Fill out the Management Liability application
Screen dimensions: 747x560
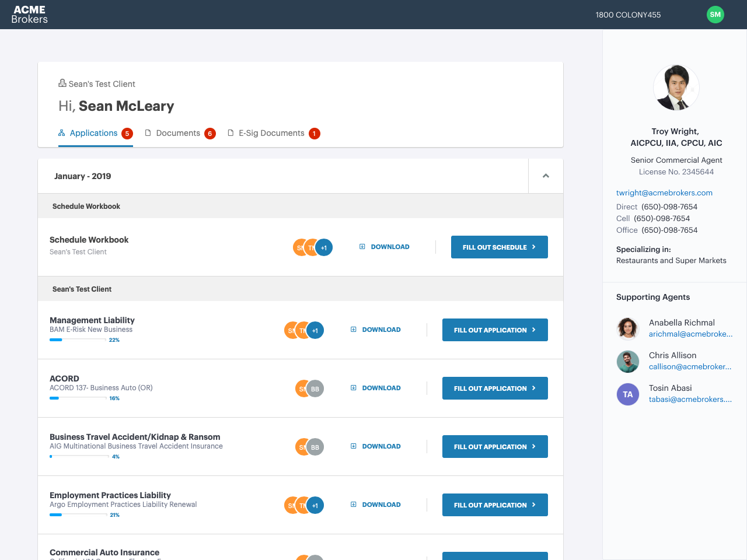click(495, 330)
